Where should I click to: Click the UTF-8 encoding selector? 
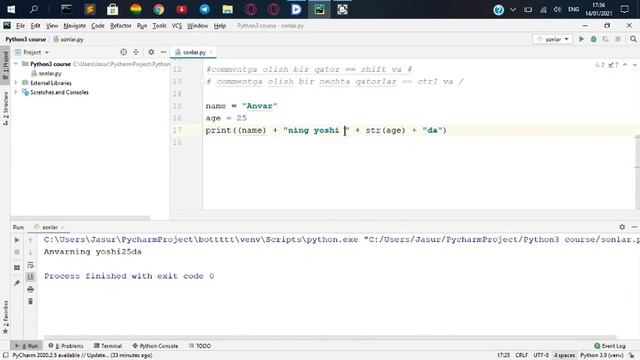click(x=541, y=355)
